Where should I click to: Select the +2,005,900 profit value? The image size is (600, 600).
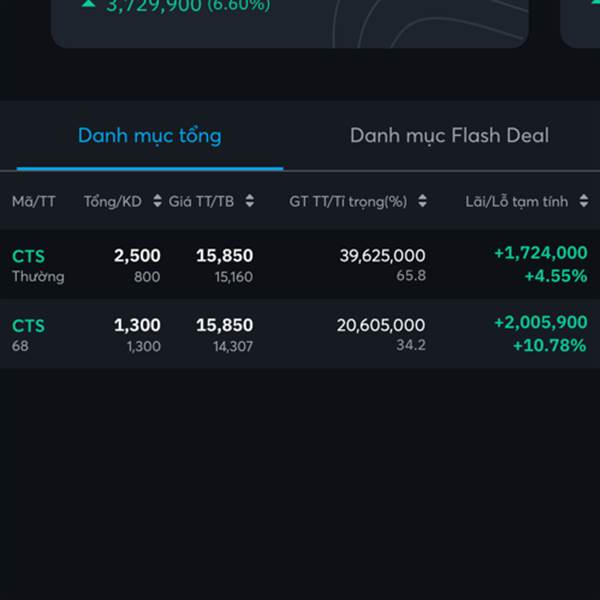coord(541,322)
